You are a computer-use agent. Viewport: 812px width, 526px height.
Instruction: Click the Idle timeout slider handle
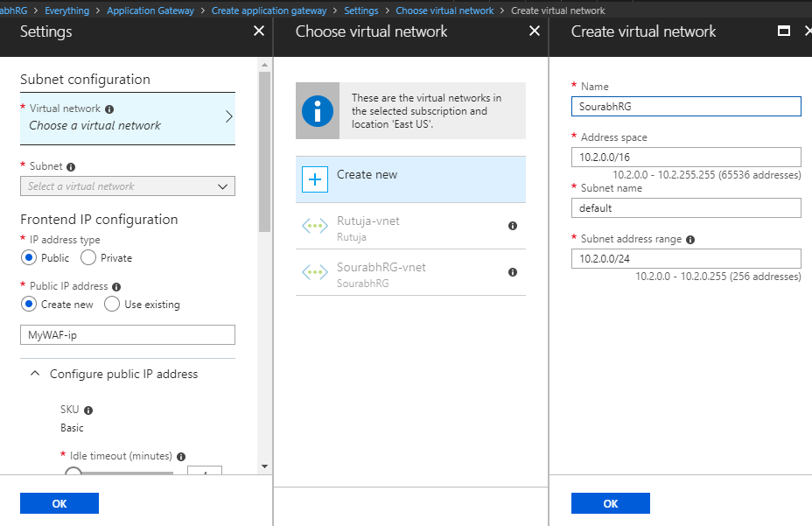click(73, 473)
